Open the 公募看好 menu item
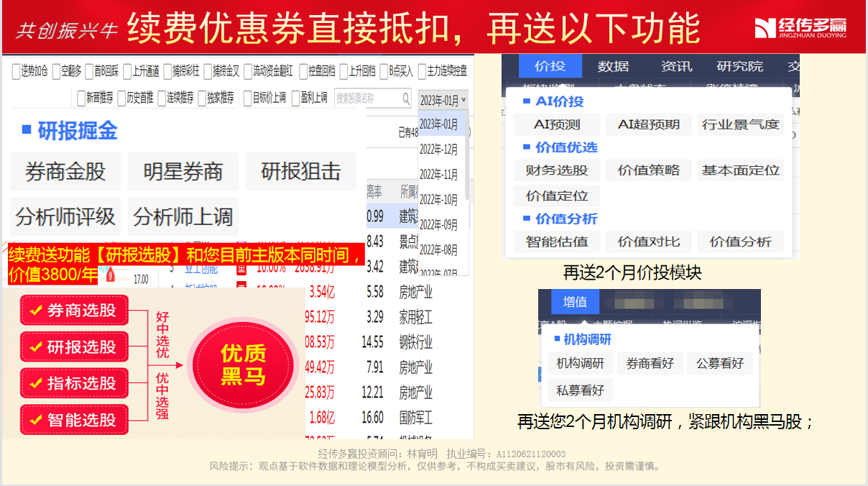This screenshot has width=868, height=486. pos(720,363)
